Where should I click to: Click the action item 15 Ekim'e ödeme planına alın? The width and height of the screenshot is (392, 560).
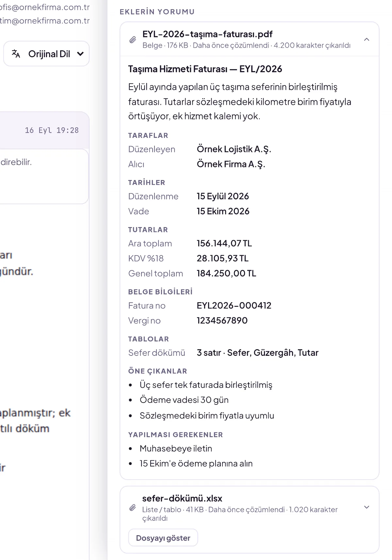click(x=196, y=464)
